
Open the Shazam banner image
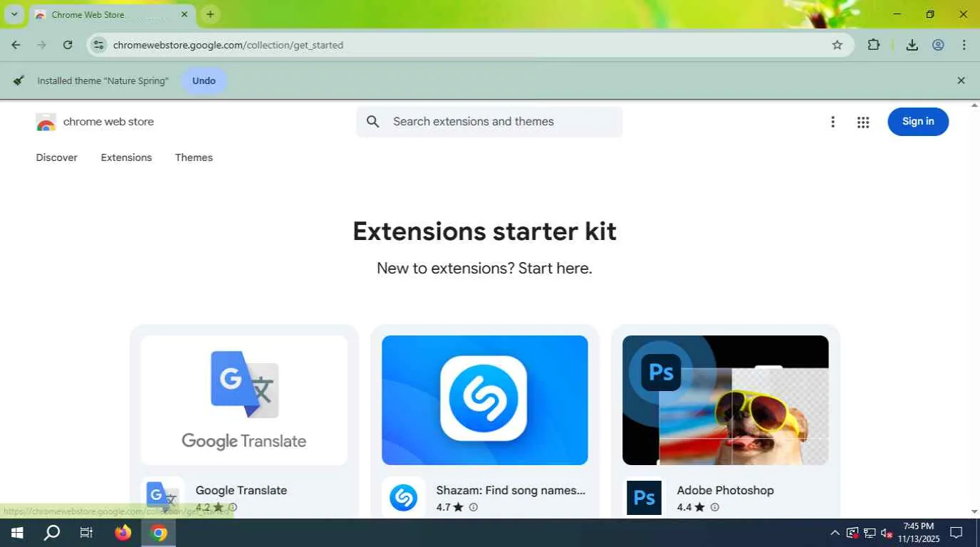pos(485,400)
